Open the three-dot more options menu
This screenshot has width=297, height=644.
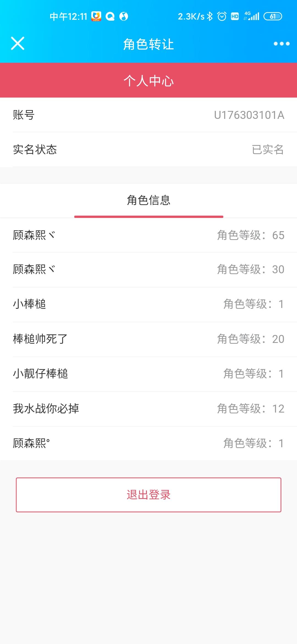[281, 43]
